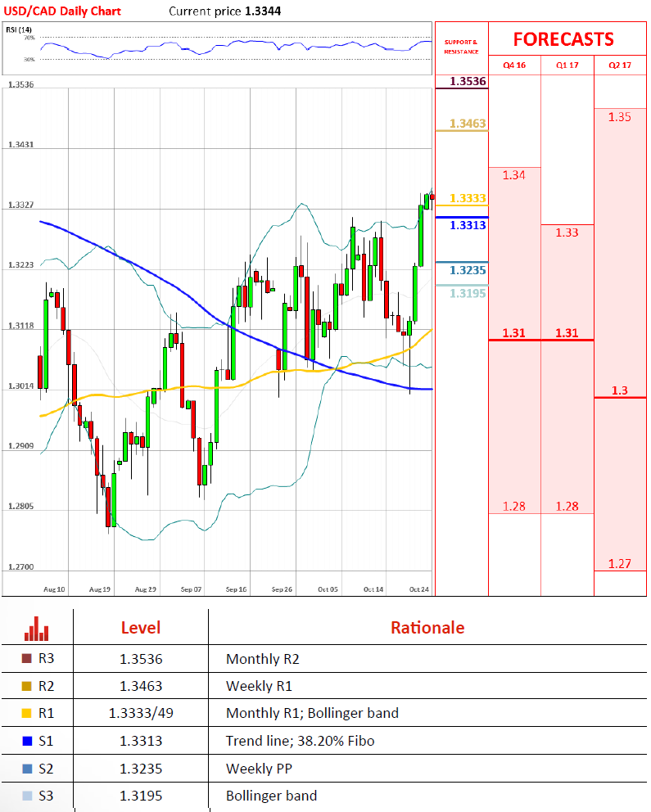
Task: Click the Q1 17 forecast mean 1.31
Action: 567,333
